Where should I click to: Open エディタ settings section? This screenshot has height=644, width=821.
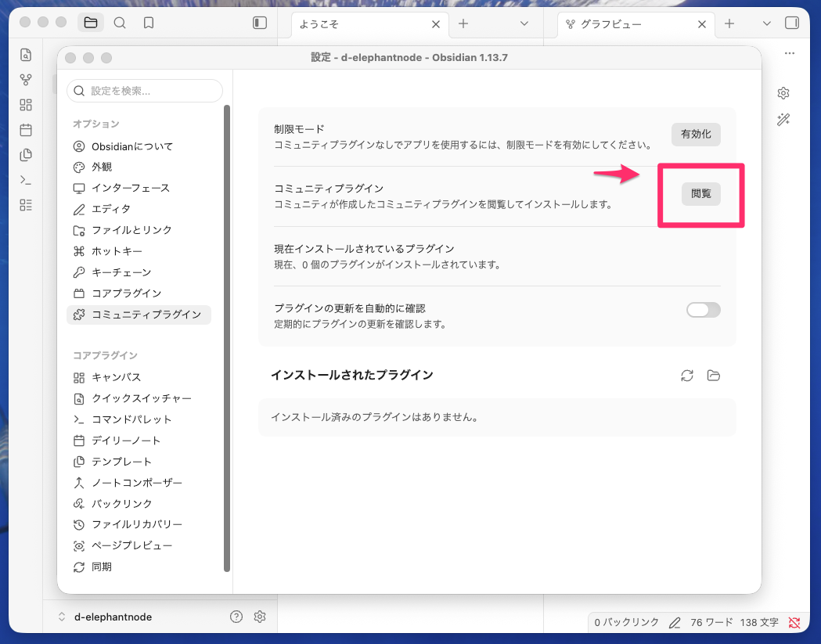[x=139, y=209]
